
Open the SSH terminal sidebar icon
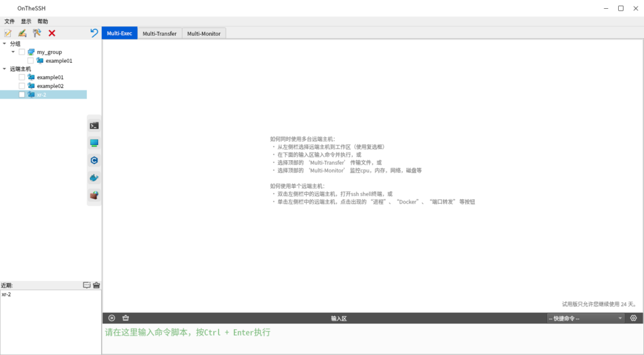pos(94,126)
